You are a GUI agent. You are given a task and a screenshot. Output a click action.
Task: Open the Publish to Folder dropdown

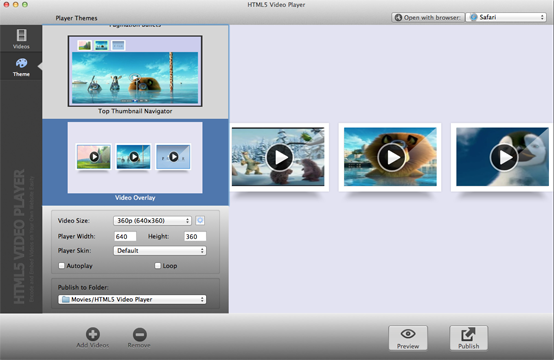132,300
